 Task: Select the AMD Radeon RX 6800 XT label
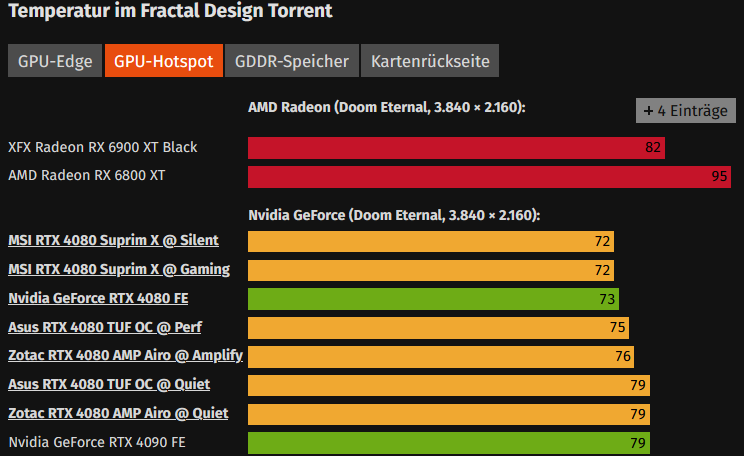point(87,176)
